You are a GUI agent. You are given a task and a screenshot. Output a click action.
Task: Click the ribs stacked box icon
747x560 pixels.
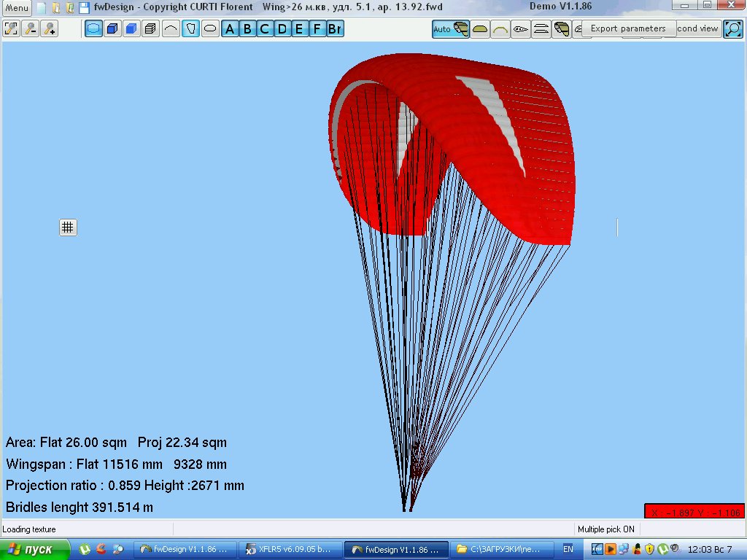pyautogui.click(x=150, y=29)
